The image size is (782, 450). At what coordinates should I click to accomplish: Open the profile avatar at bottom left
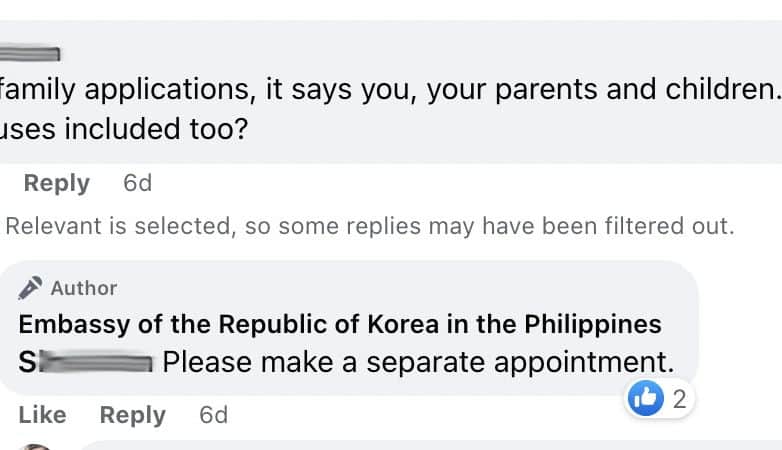(35, 446)
